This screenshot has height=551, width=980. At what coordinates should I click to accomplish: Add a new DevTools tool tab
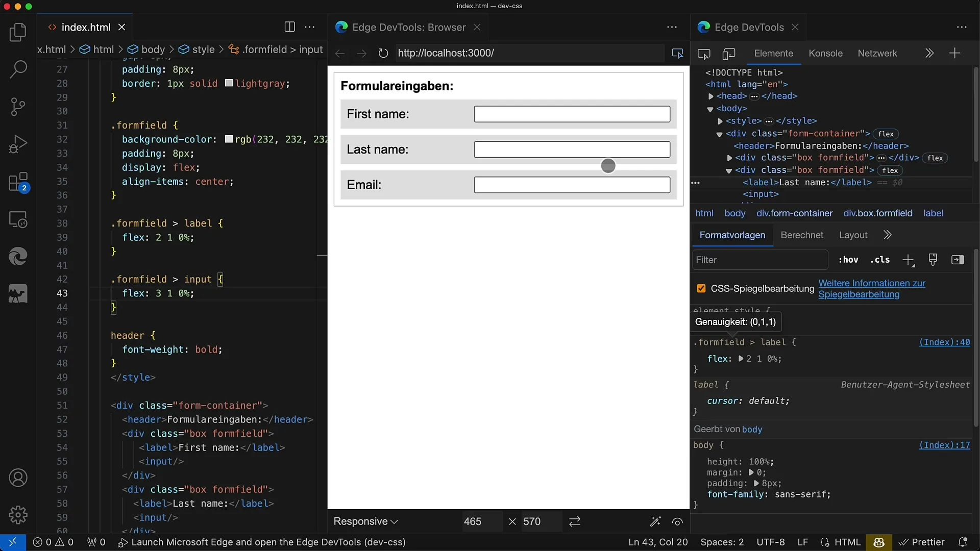click(x=954, y=53)
